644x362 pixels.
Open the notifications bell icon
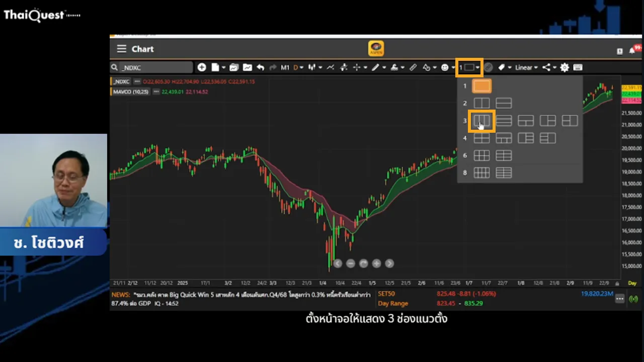coord(632,51)
